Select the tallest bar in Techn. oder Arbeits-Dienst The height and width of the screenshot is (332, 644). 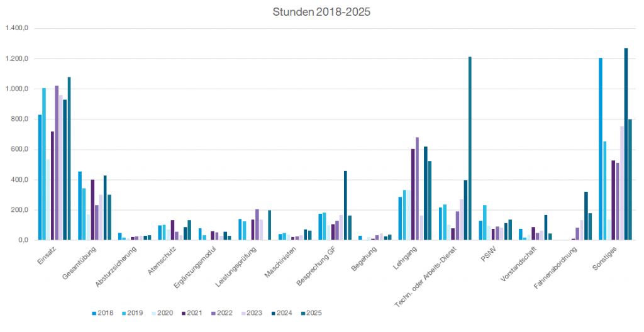coord(470,148)
